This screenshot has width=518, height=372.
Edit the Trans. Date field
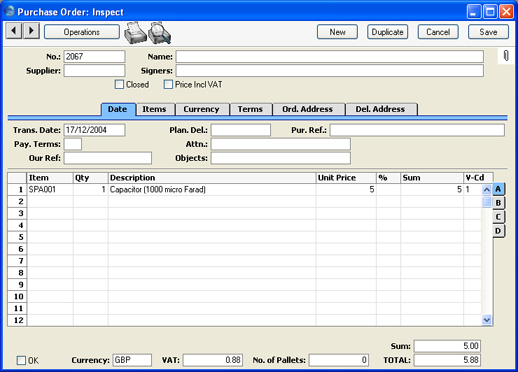pos(94,130)
